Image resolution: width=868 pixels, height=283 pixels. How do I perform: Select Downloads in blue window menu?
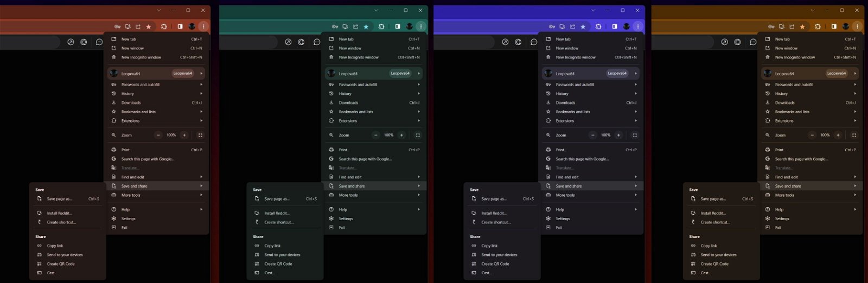click(591, 102)
